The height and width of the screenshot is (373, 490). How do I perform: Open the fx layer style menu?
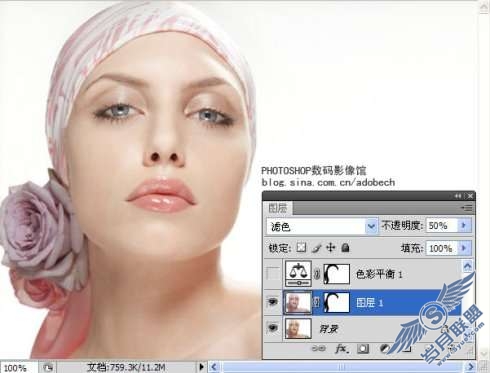[x=342, y=349]
